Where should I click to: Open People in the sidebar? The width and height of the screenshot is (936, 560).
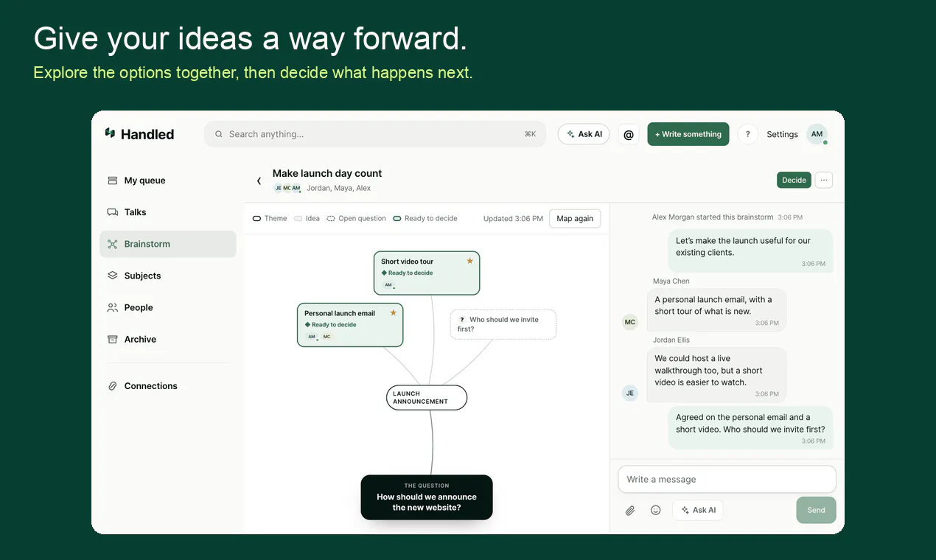168,307
